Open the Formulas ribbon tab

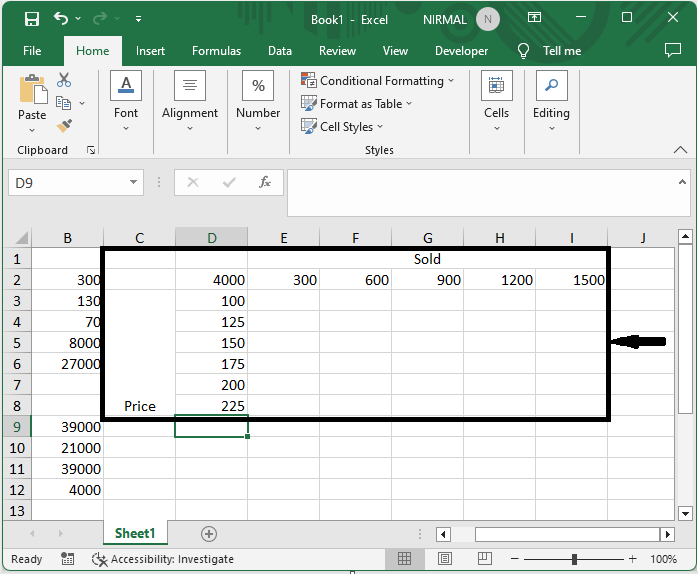click(216, 51)
